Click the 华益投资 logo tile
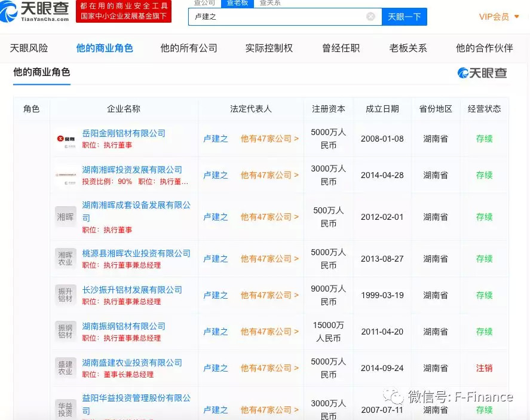The image size is (530, 420). [66, 409]
